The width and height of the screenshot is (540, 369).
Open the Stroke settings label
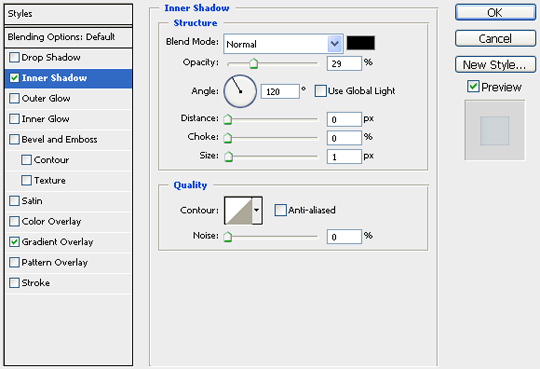tap(36, 283)
